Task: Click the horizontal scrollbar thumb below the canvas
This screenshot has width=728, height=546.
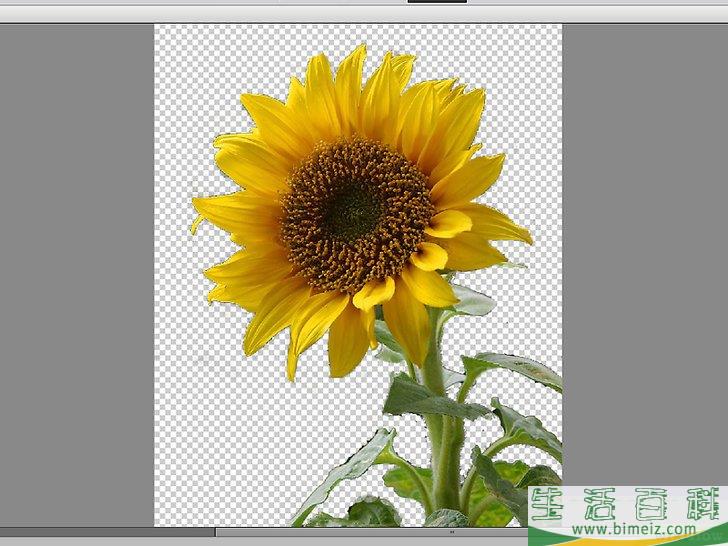Action: point(371,532)
